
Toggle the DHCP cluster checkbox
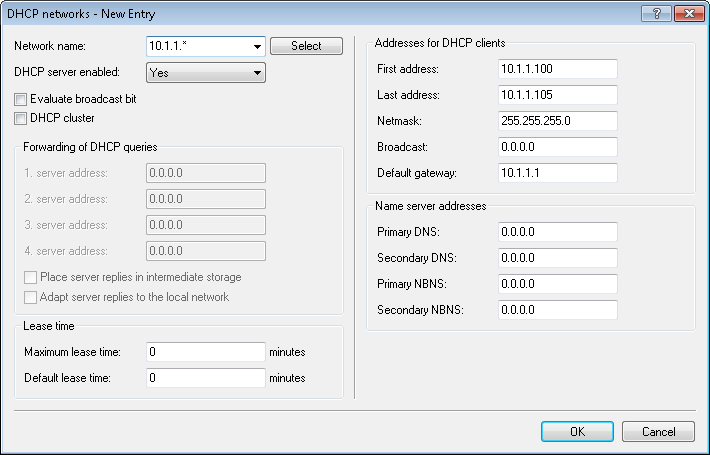click(21, 118)
